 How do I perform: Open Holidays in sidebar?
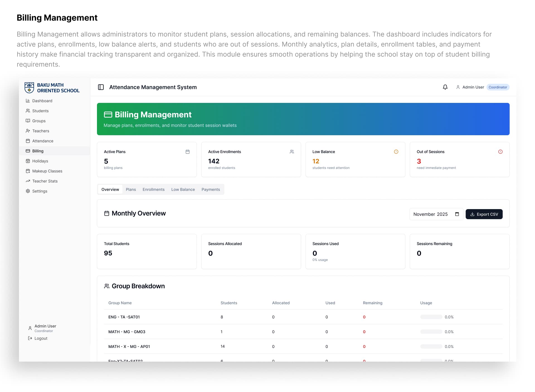(x=54, y=161)
